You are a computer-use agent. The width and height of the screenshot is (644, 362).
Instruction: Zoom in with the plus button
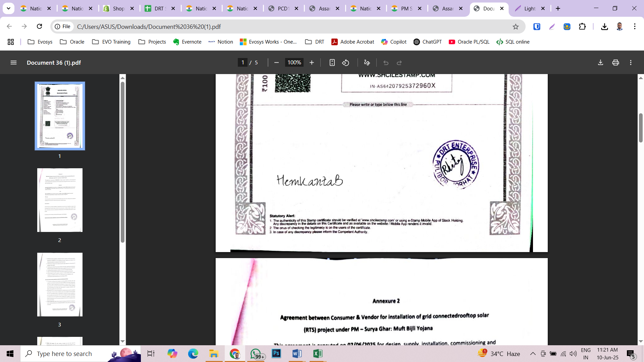pos(312,63)
